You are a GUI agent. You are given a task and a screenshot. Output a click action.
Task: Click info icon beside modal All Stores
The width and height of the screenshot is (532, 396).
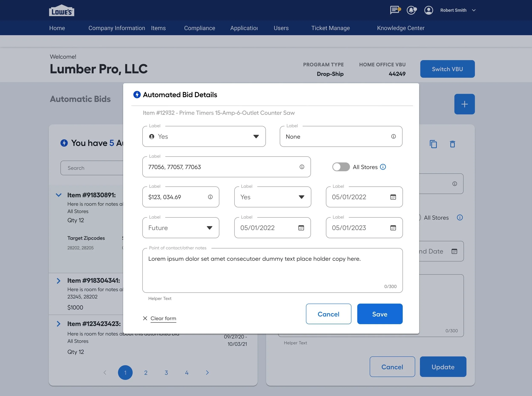383,167
